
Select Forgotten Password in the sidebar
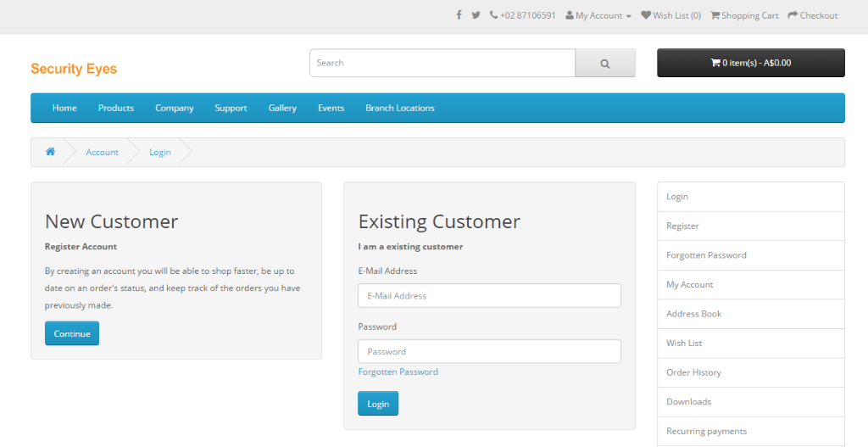tap(751, 255)
